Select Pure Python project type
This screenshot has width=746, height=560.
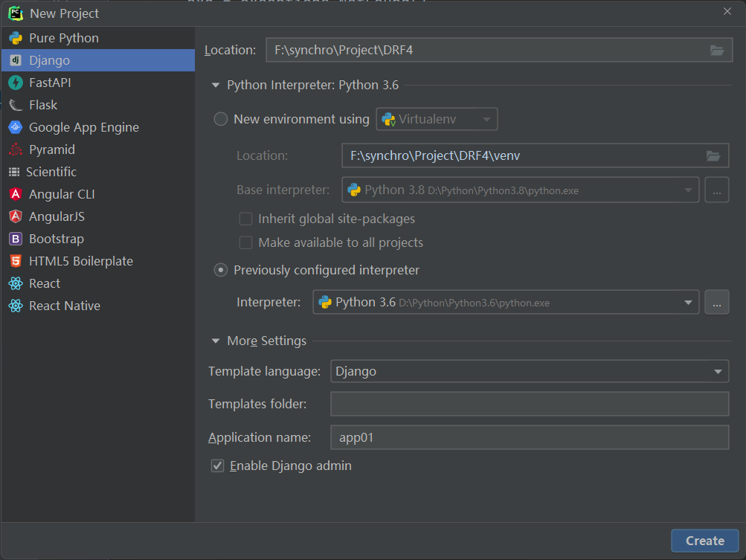coord(63,38)
